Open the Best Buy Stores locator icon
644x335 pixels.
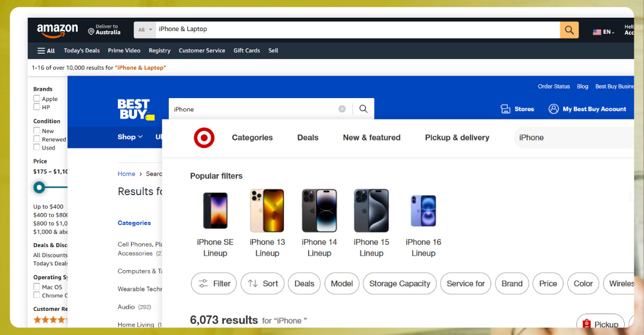(505, 109)
